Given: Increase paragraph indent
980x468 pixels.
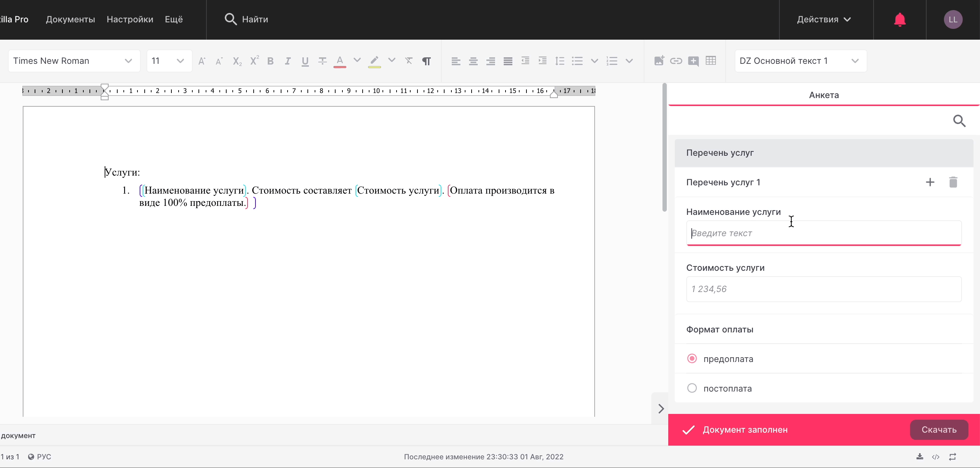Looking at the screenshot, I should click(543, 61).
